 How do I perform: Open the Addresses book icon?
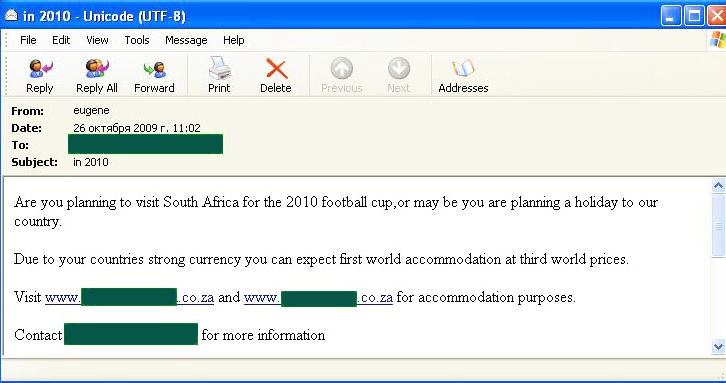click(463, 69)
